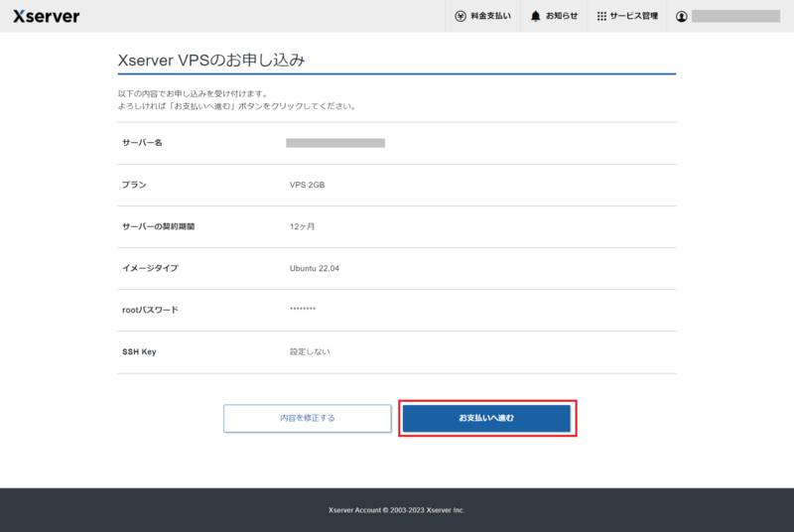Click the yen payment icon
This screenshot has width=794, height=532.
[x=460, y=16]
